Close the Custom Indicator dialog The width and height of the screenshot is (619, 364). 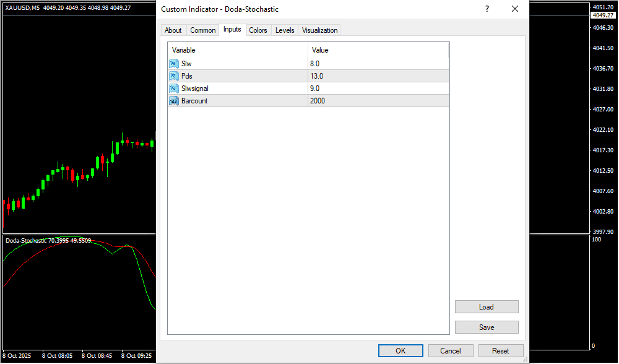(514, 9)
